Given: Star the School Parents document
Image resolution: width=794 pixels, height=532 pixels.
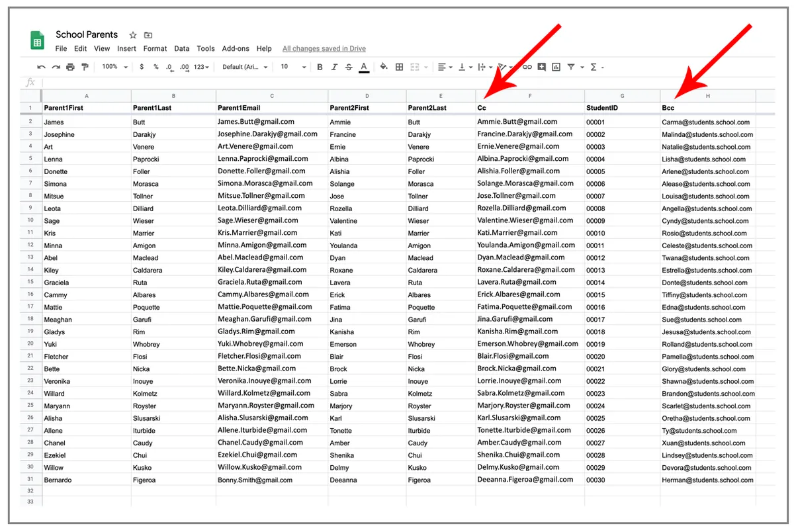Looking at the screenshot, I should (x=133, y=35).
